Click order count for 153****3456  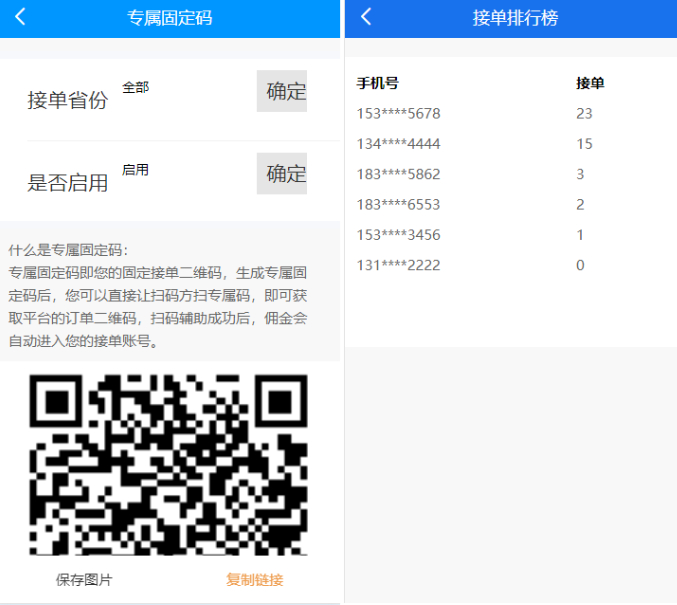click(x=580, y=235)
